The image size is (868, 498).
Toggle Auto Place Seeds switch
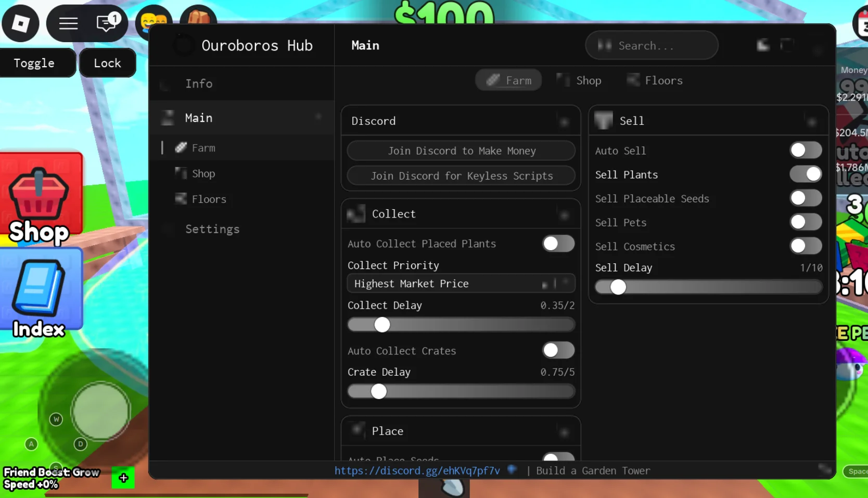pos(558,457)
